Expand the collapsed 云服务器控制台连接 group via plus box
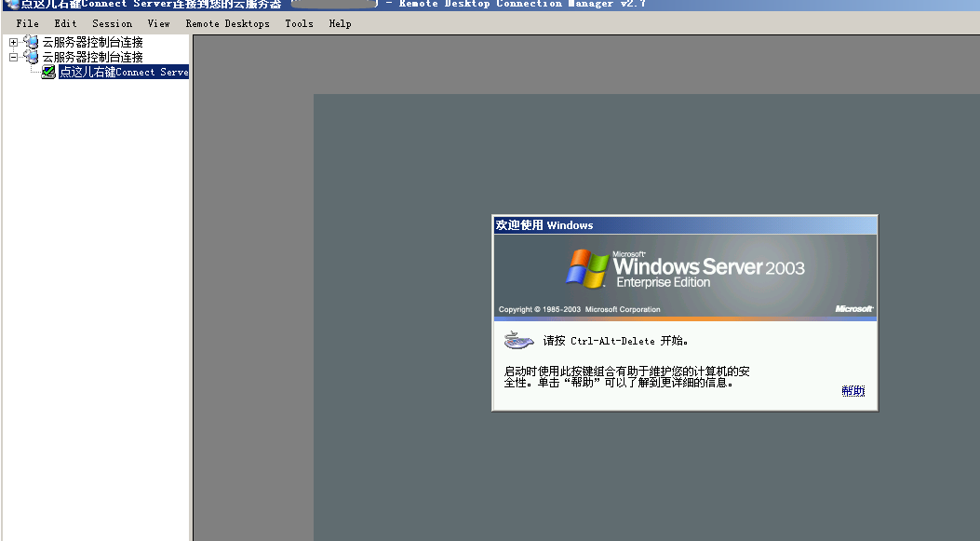Viewport: 980px width, 541px height. click(x=13, y=43)
